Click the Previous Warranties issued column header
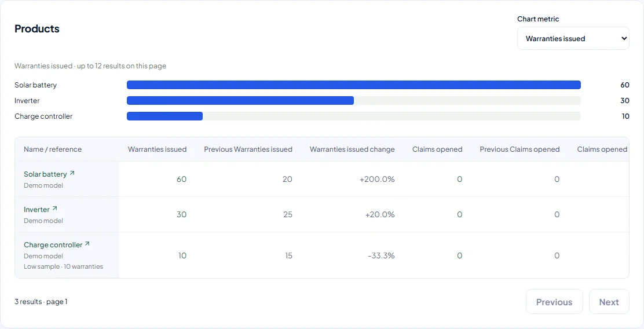This screenshot has width=644, height=329. 248,149
